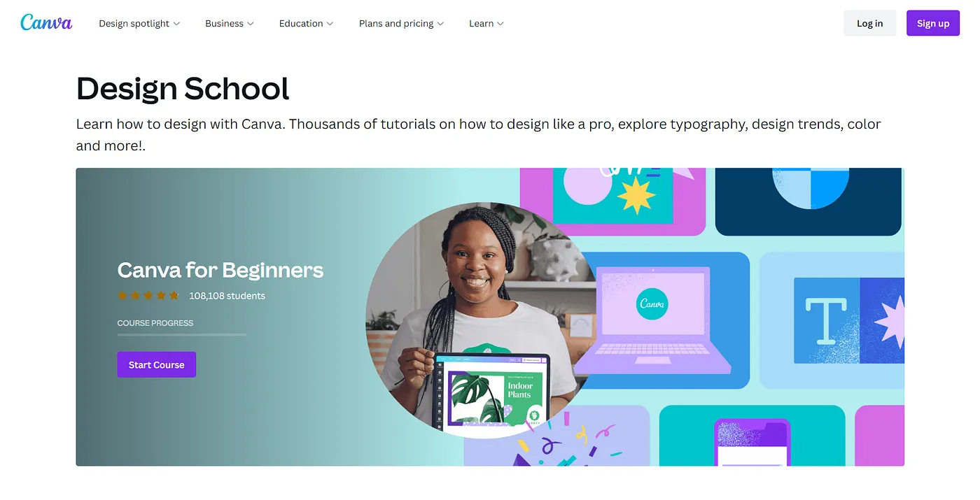980x500 pixels.
Task: Expand the Design spotlight dropdown
Action: [x=139, y=23]
